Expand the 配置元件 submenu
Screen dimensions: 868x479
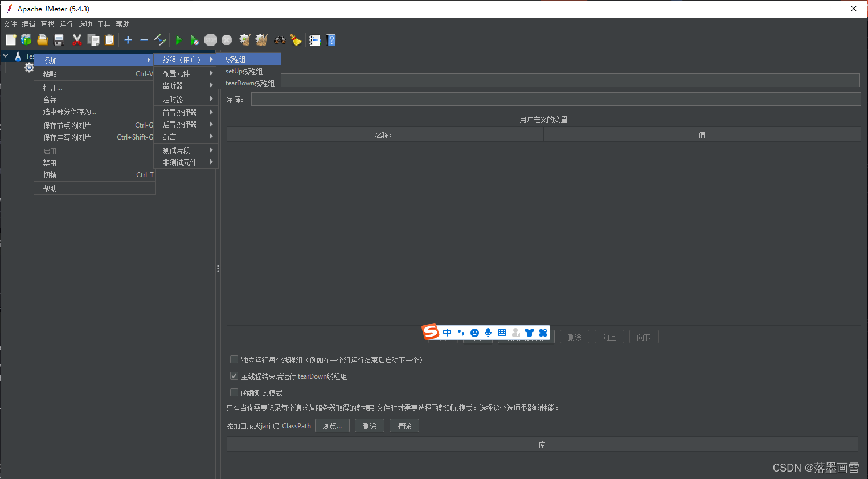[186, 73]
